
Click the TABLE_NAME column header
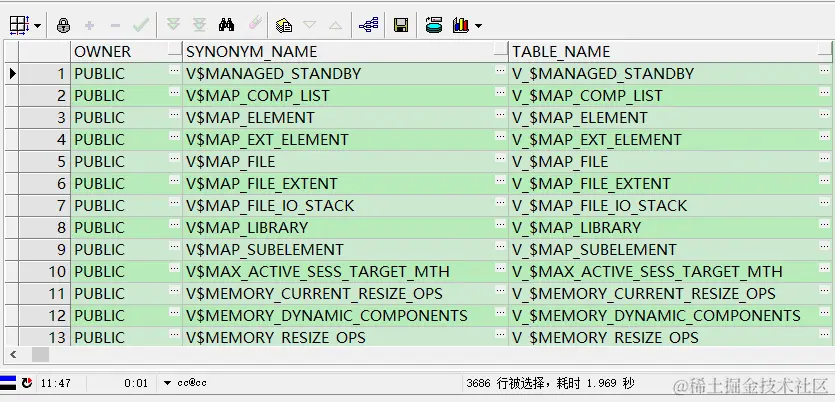(x=670, y=52)
